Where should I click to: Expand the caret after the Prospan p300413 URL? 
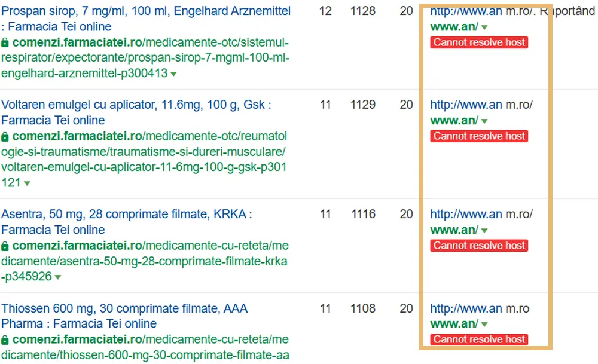pyautogui.click(x=173, y=74)
